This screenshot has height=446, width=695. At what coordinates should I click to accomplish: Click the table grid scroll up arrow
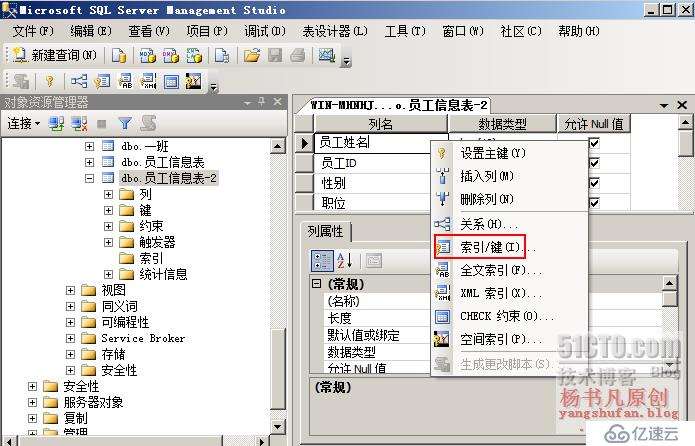[685, 122]
